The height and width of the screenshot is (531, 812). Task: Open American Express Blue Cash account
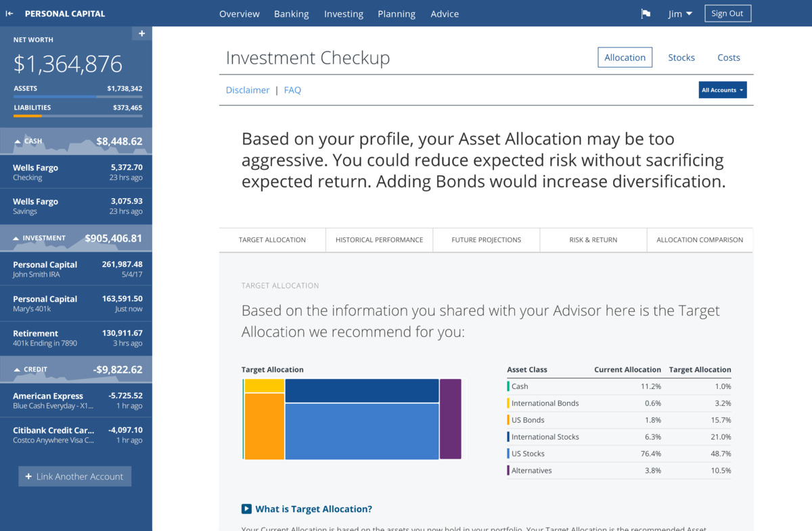pyautogui.click(x=76, y=400)
